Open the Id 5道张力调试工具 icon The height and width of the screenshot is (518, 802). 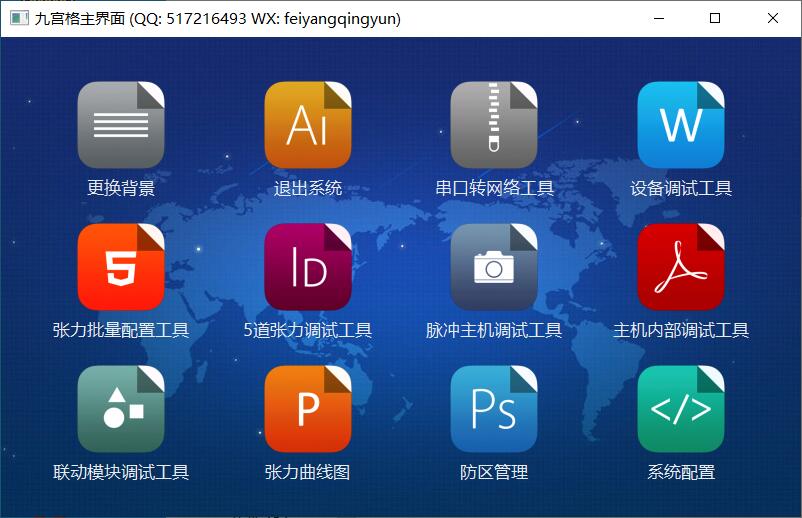(308, 267)
